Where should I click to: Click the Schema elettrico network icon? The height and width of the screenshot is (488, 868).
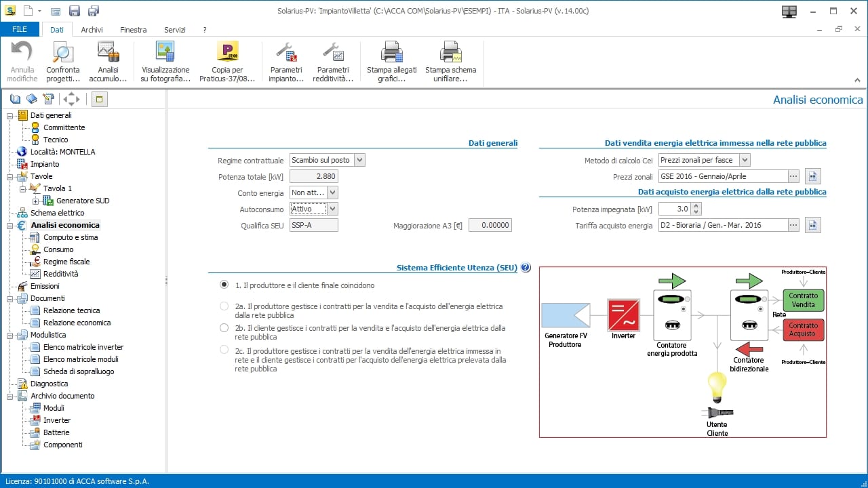point(22,213)
